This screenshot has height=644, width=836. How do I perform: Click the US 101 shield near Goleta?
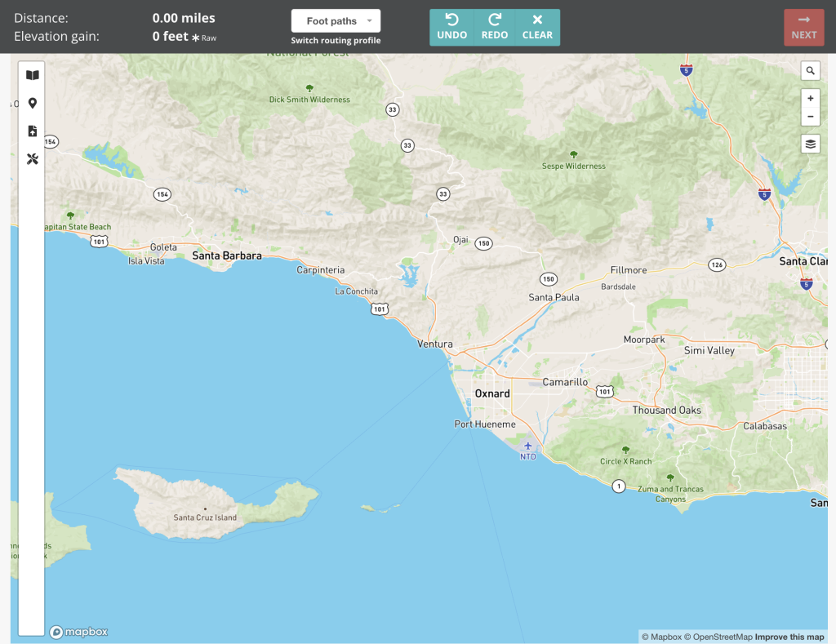tap(99, 242)
